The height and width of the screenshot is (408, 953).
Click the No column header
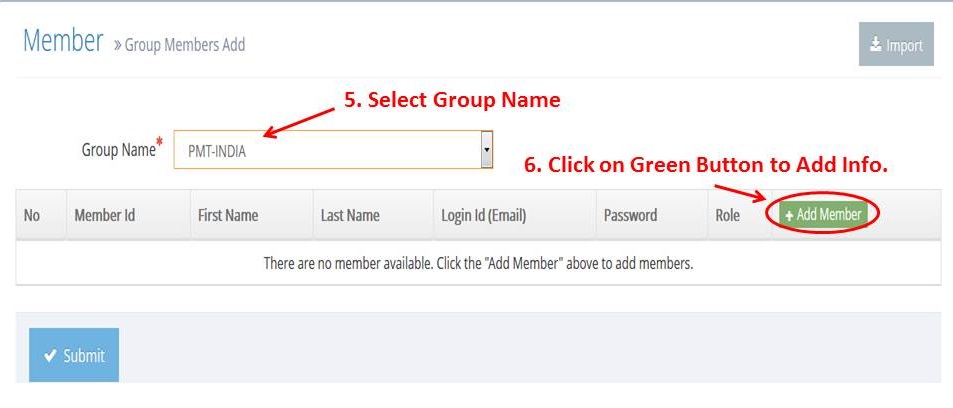(32, 215)
